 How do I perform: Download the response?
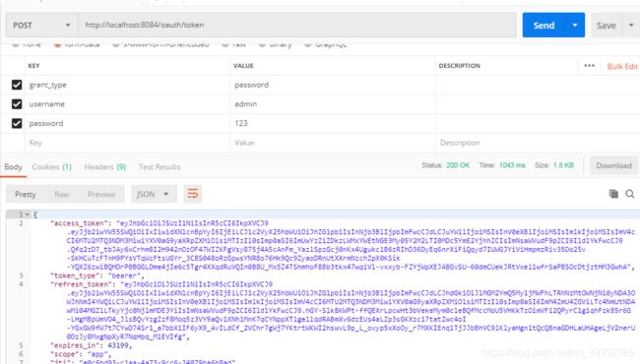tap(613, 165)
